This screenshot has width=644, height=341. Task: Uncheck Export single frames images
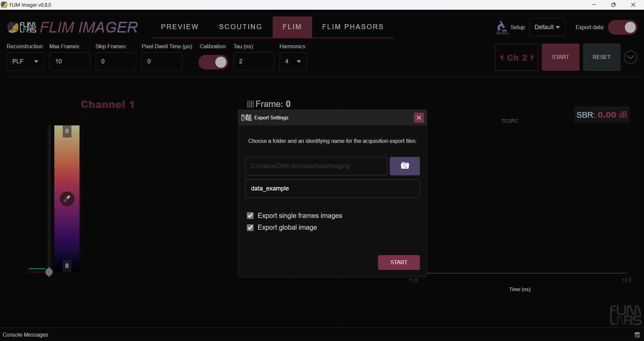(250, 216)
